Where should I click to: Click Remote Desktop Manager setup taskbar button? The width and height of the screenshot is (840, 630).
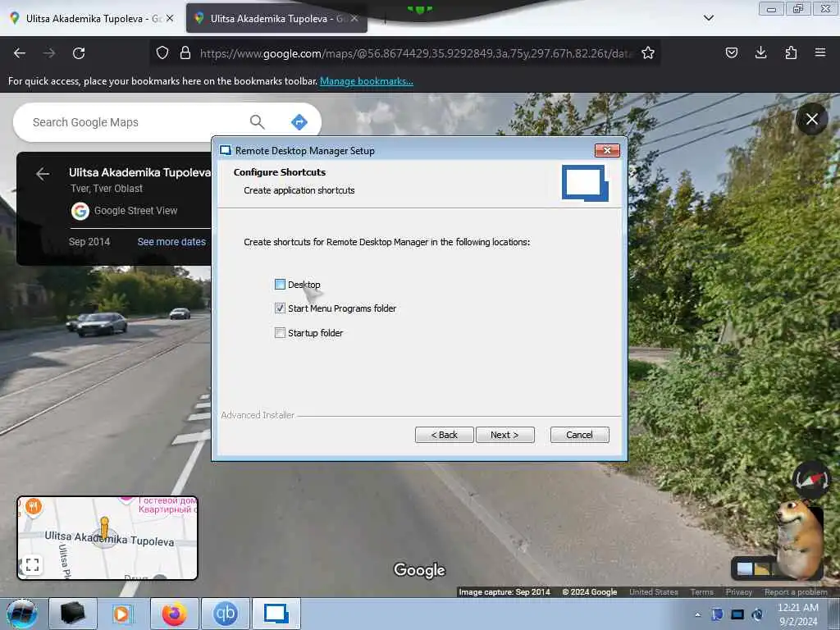tap(276, 614)
